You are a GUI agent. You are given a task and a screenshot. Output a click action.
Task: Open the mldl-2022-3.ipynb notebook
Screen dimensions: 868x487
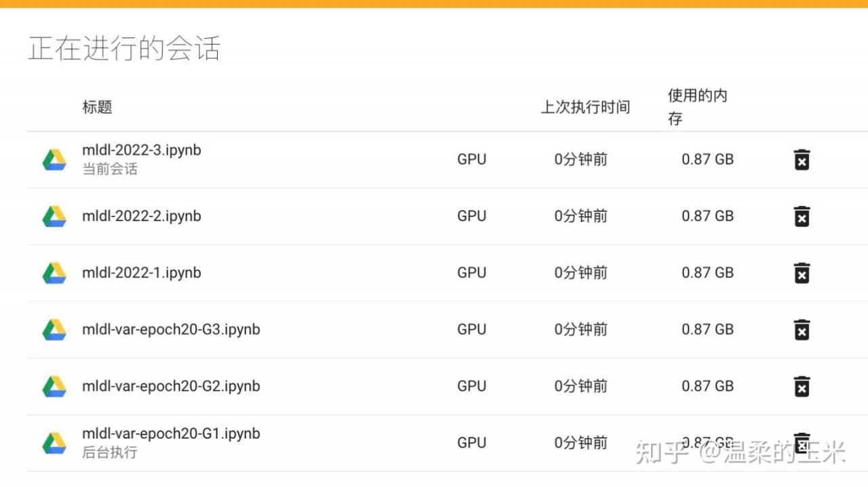[x=142, y=150]
